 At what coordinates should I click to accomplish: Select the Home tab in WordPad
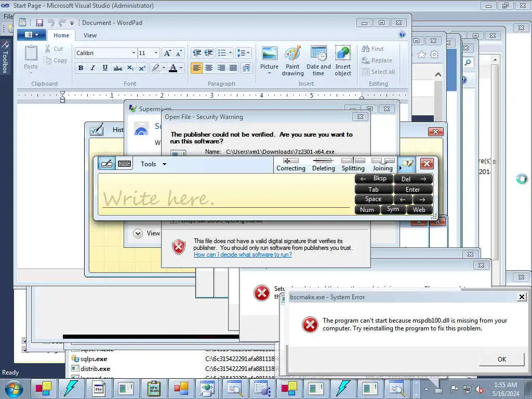(61, 35)
